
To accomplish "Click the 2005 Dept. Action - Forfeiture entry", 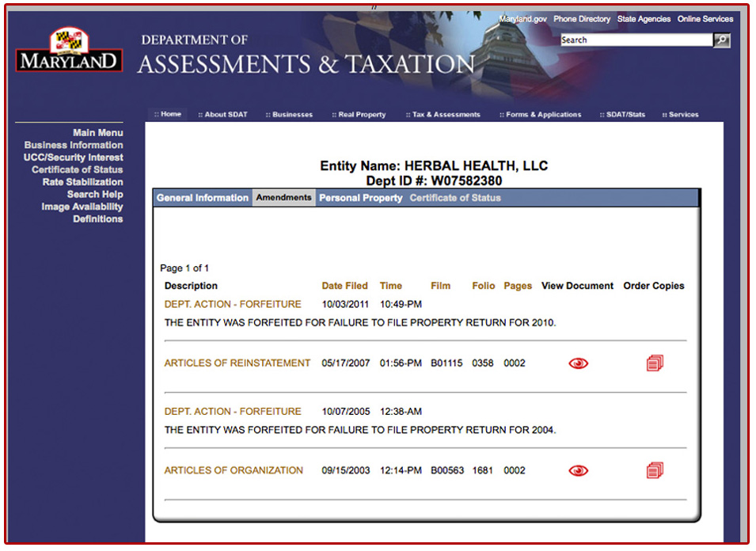I will [x=233, y=411].
